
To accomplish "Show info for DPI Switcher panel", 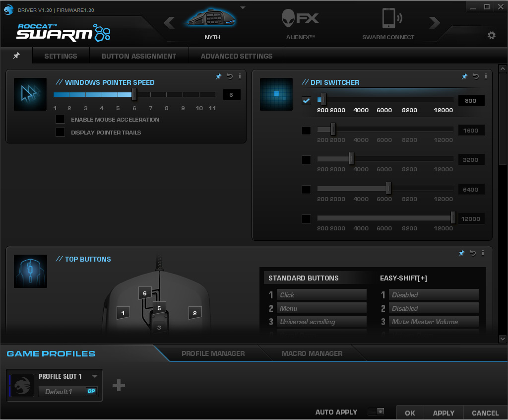I will click(486, 76).
